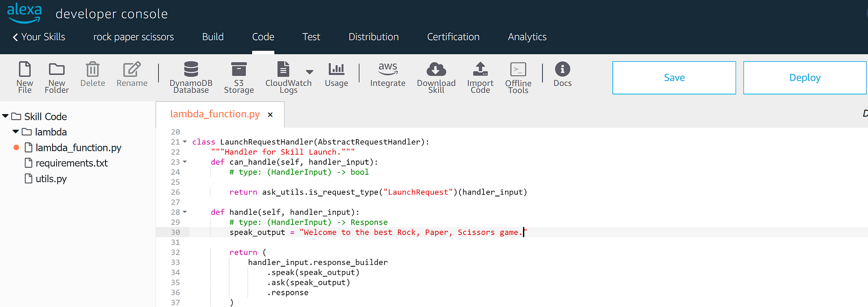Open the Docs info icon
The height and width of the screenshot is (307, 868).
[x=562, y=69]
